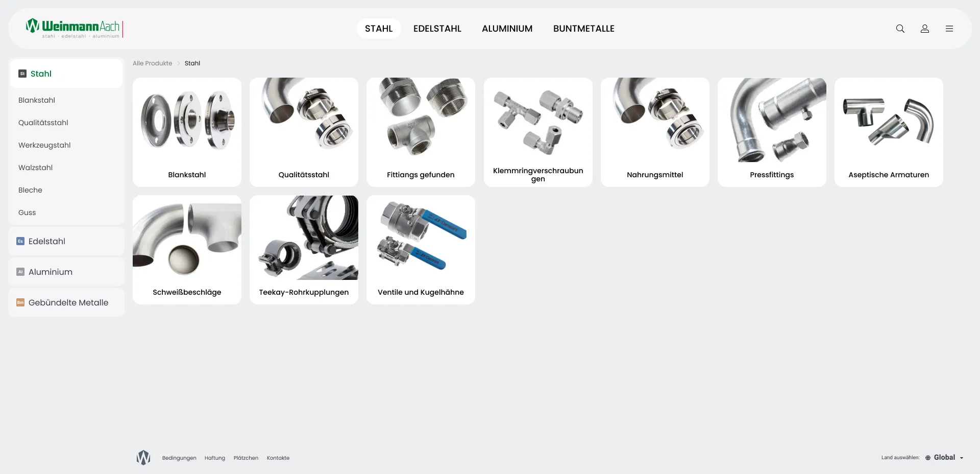Screen dimensions: 980x474
Task: Click the Aluminium sidebar icon
Action: (20, 272)
